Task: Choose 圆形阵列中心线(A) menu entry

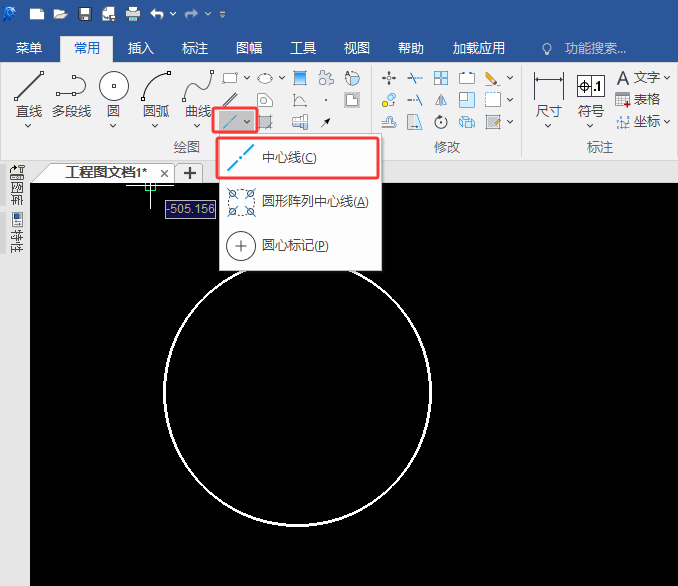Action: pos(301,202)
